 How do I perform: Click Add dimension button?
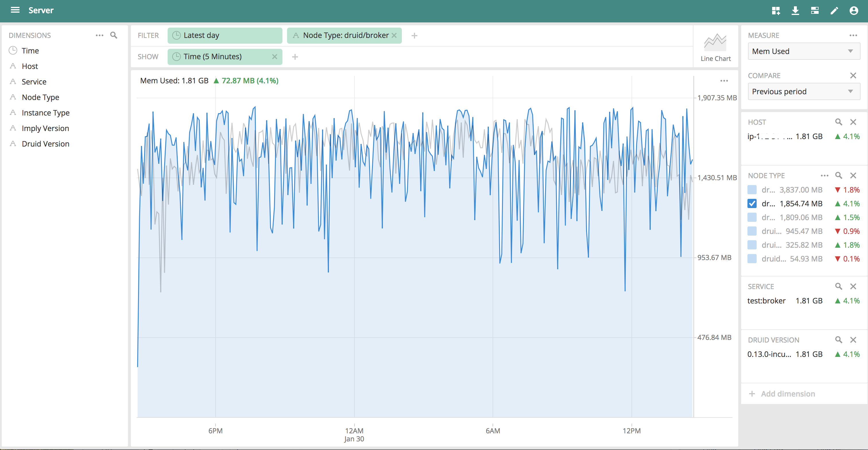782,394
